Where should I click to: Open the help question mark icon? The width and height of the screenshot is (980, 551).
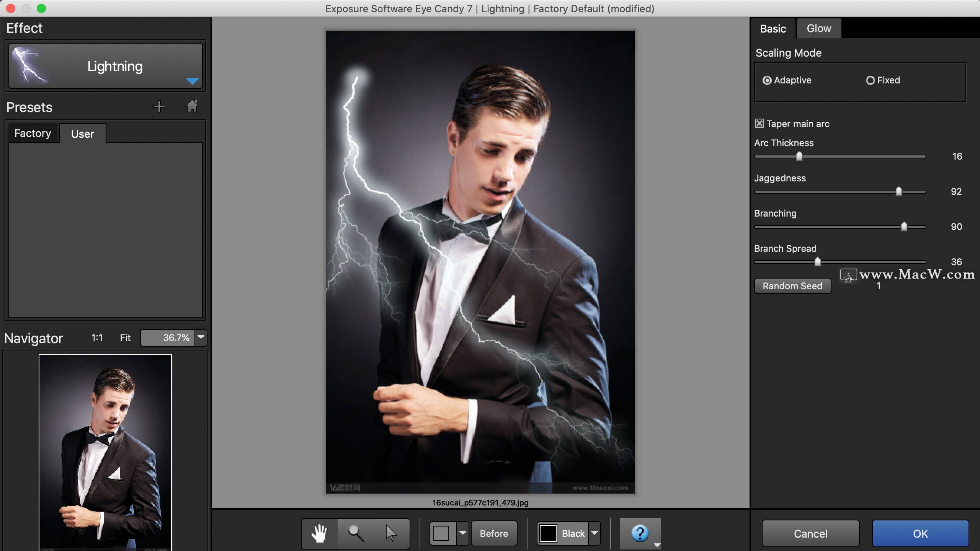pyautogui.click(x=640, y=533)
